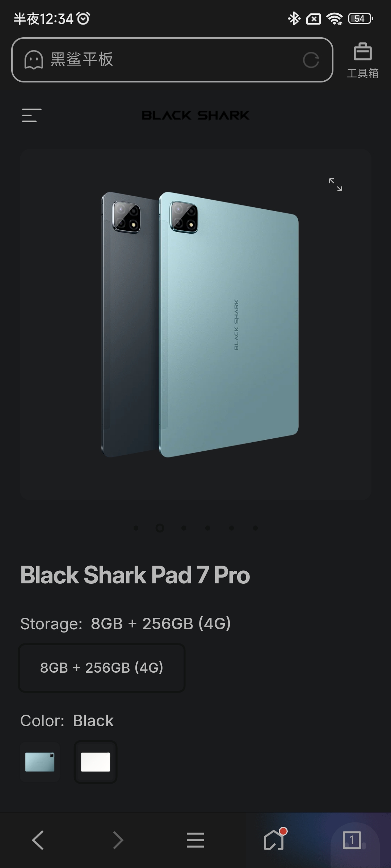This screenshot has height=868, width=391.
Task: Open the tabs switcher showing 1
Action: click(352, 840)
